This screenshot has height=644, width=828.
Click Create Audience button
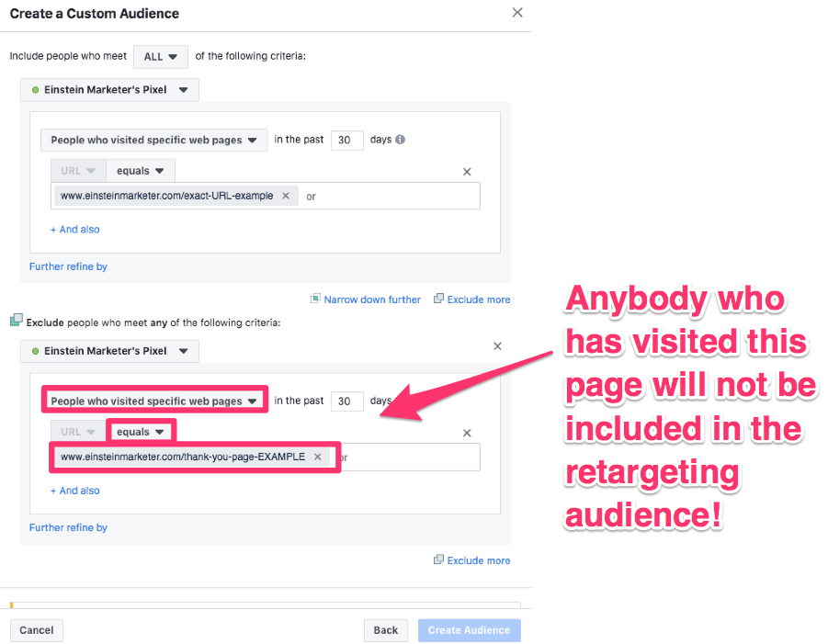(469, 630)
